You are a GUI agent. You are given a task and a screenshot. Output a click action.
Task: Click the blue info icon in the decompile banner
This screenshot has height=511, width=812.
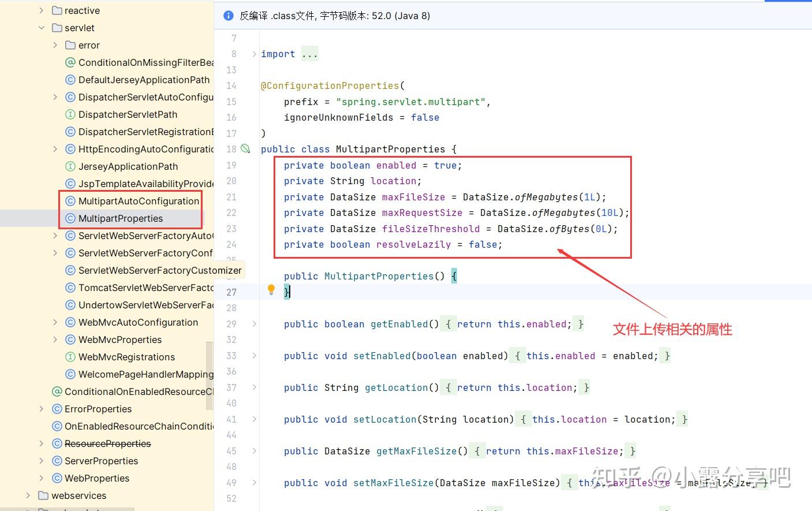point(228,16)
